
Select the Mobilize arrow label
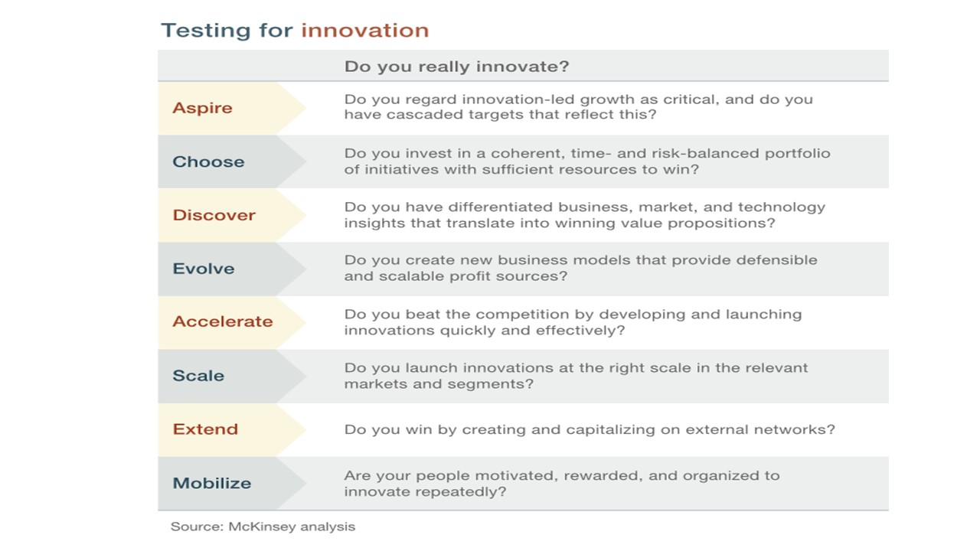pos(211,483)
